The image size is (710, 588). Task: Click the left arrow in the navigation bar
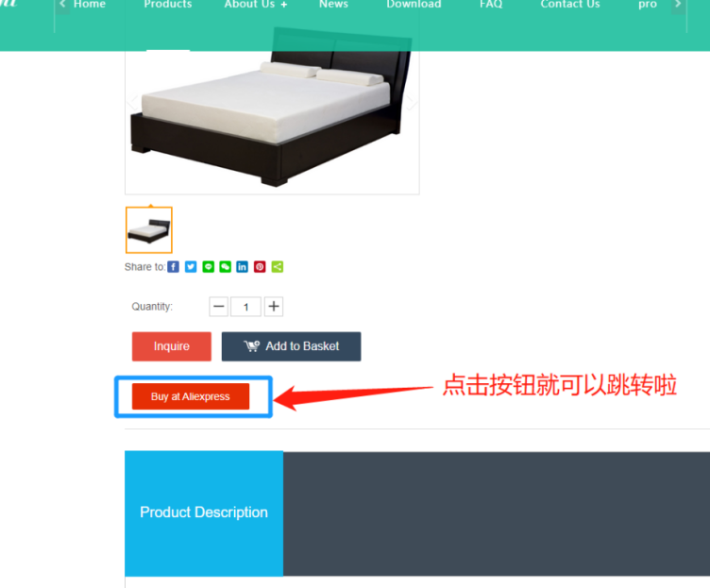[x=62, y=5]
